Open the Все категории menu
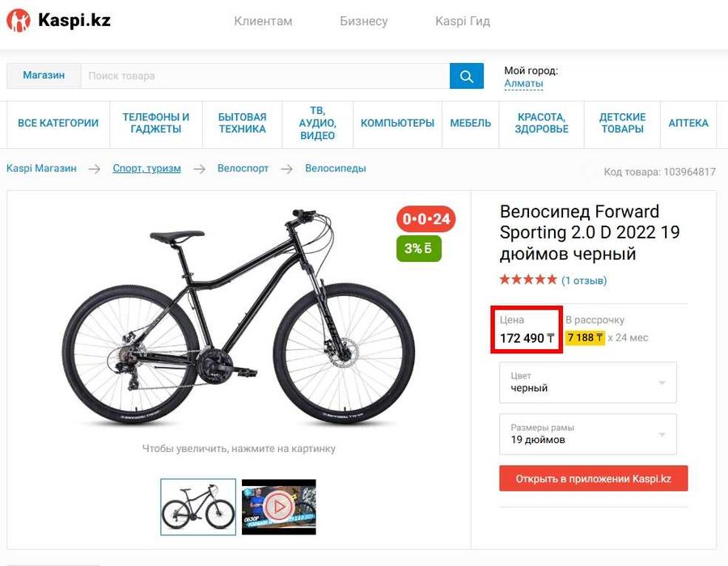The image size is (728, 566). pyautogui.click(x=58, y=123)
